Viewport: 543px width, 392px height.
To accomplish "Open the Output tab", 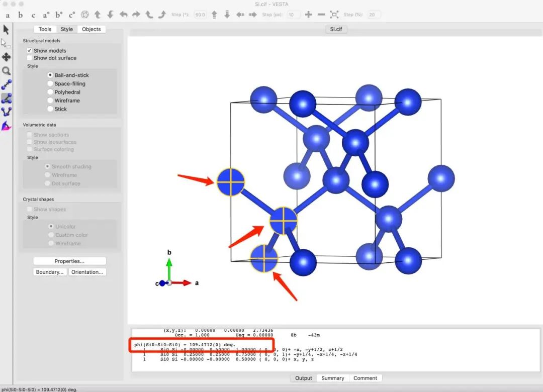I will (x=303, y=378).
